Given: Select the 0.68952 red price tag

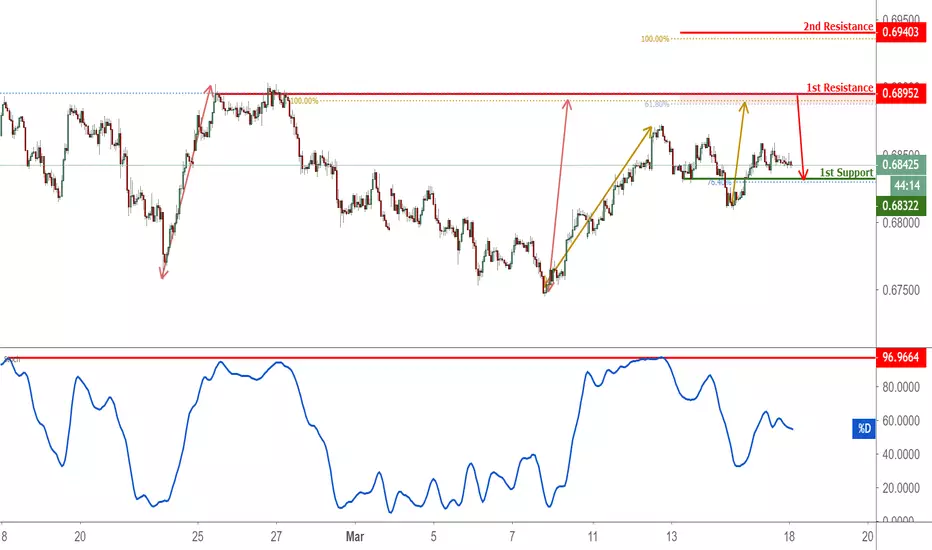Looking at the screenshot, I should (900, 93).
